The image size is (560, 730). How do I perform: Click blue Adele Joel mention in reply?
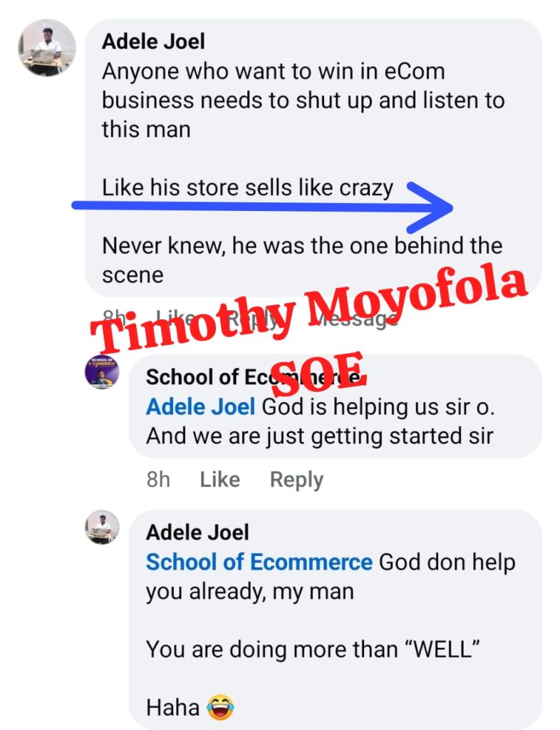(200, 407)
